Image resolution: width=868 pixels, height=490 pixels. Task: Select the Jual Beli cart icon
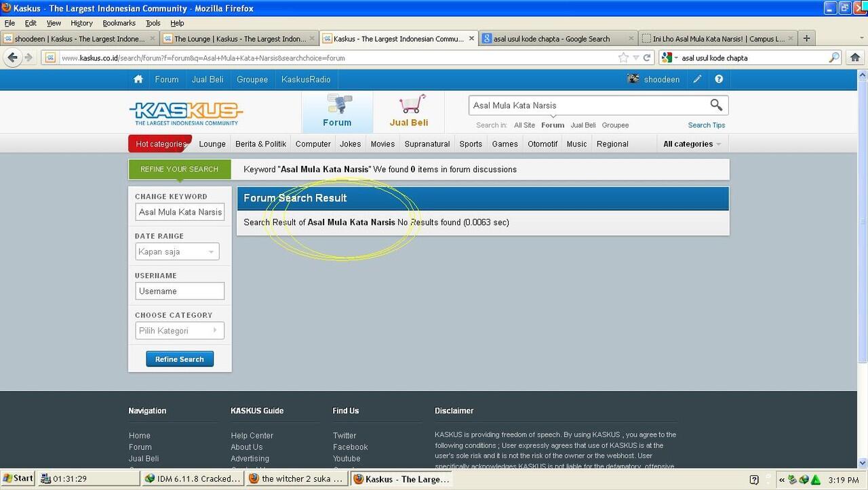coord(409,112)
